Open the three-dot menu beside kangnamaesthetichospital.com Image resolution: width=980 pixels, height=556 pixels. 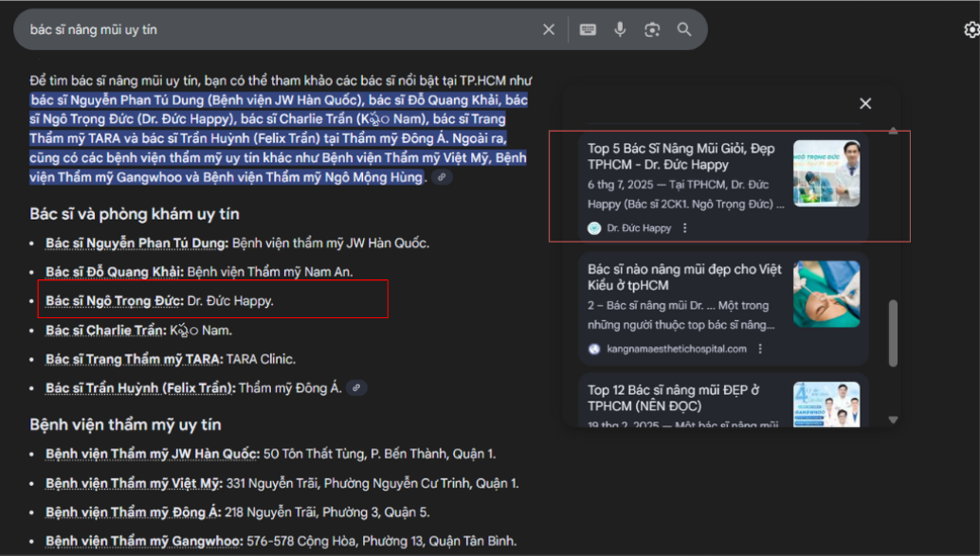tap(760, 349)
